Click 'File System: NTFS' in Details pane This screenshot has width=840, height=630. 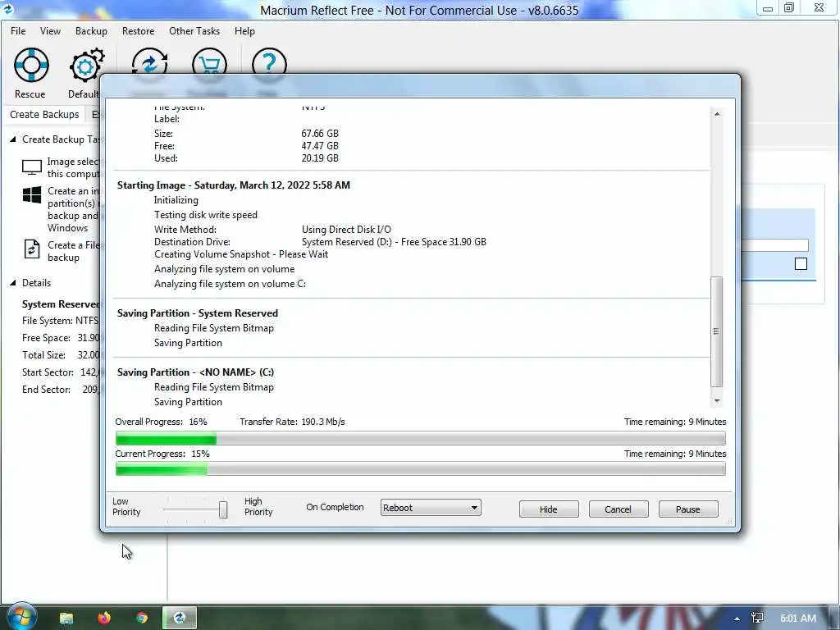(x=60, y=321)
